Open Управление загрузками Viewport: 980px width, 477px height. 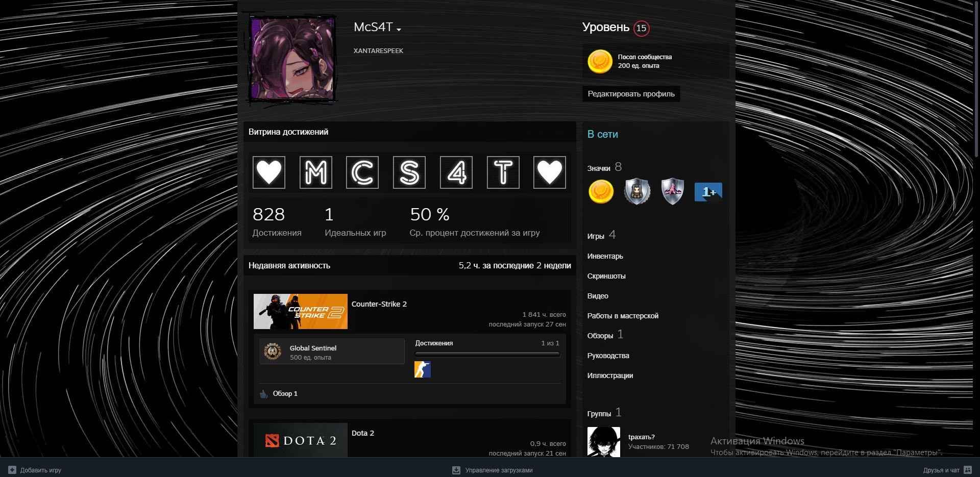(499, 470)
